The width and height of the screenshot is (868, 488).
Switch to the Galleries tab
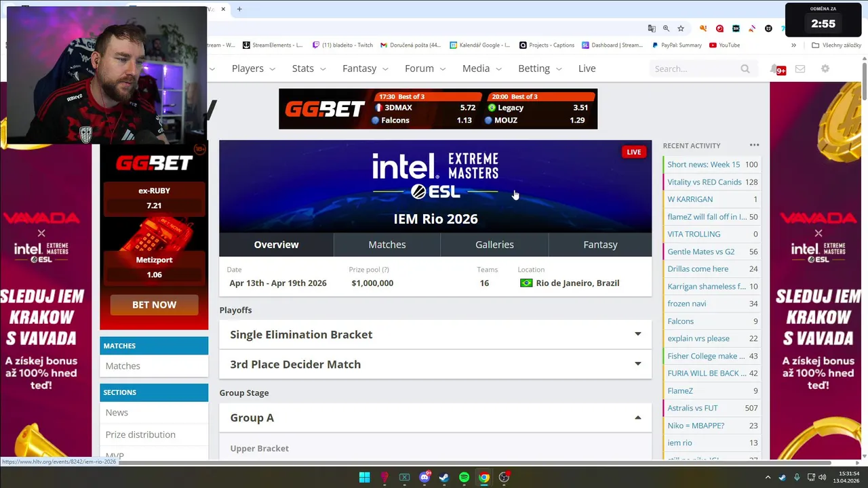(494, 245)
